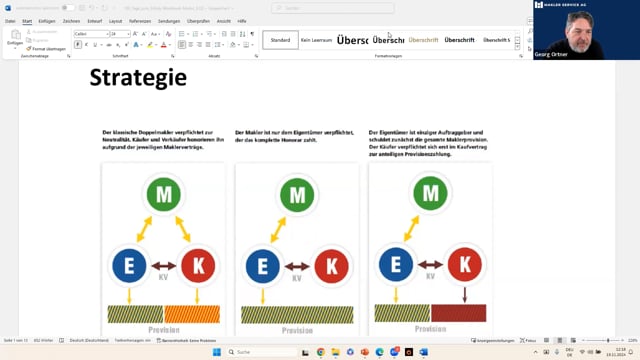The image size is (640, 360).
Task: Apply superscript formatting
Action: click(x=127, y=45)
